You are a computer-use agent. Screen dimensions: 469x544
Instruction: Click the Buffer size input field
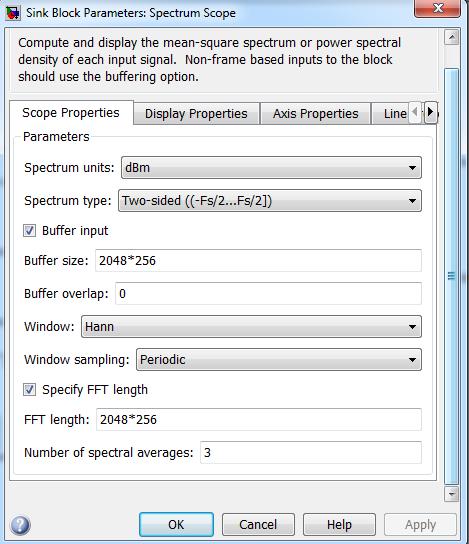(258, 261)
